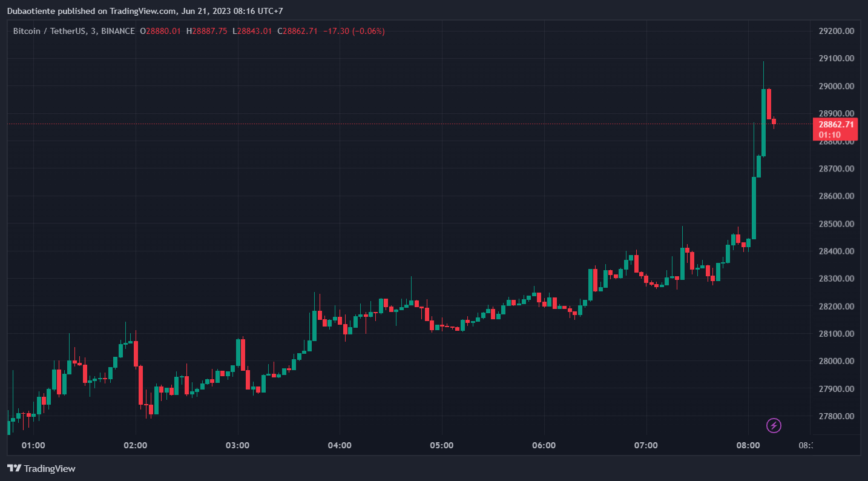Click the purple lightning bolt icon

[x=774, y=425]
